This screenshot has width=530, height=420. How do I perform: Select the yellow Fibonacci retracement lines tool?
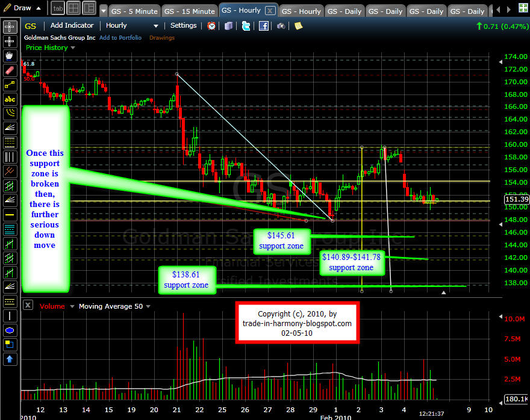[10, 143]
